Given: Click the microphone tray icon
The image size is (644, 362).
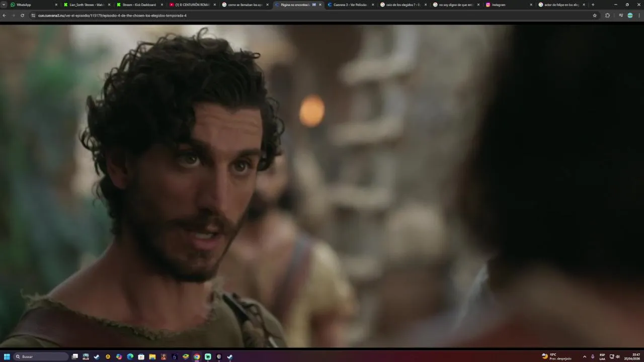Looking at the screenshot, I should tap(593, 356).
